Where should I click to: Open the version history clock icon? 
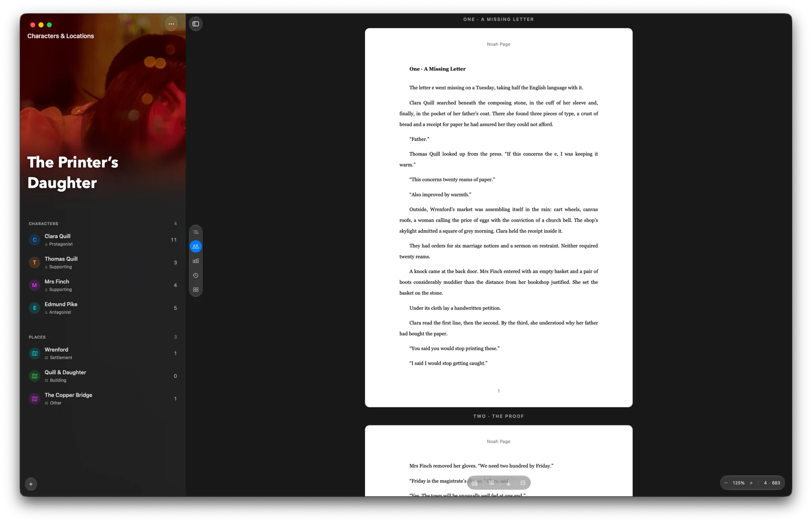click(196, 275)
